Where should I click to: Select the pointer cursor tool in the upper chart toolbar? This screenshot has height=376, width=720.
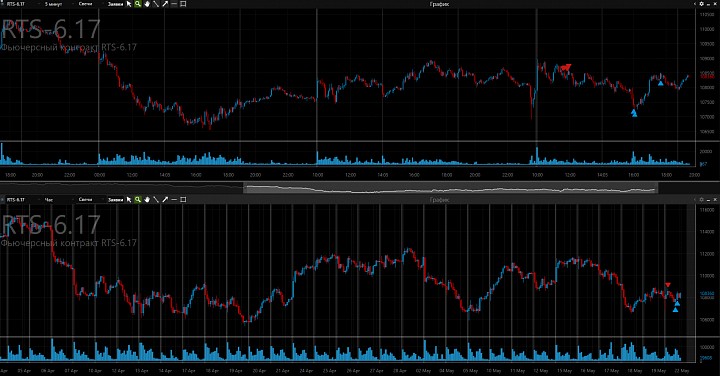point(129,4)
